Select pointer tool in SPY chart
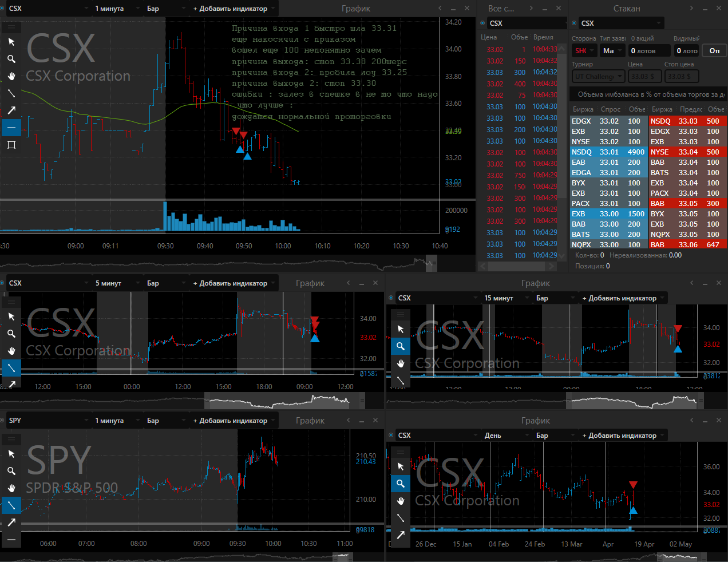This screenshot has height=562, width=728. [11, 454]
